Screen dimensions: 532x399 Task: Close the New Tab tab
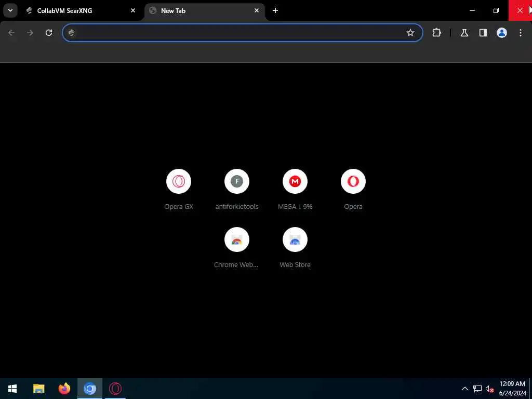[257, 10]
